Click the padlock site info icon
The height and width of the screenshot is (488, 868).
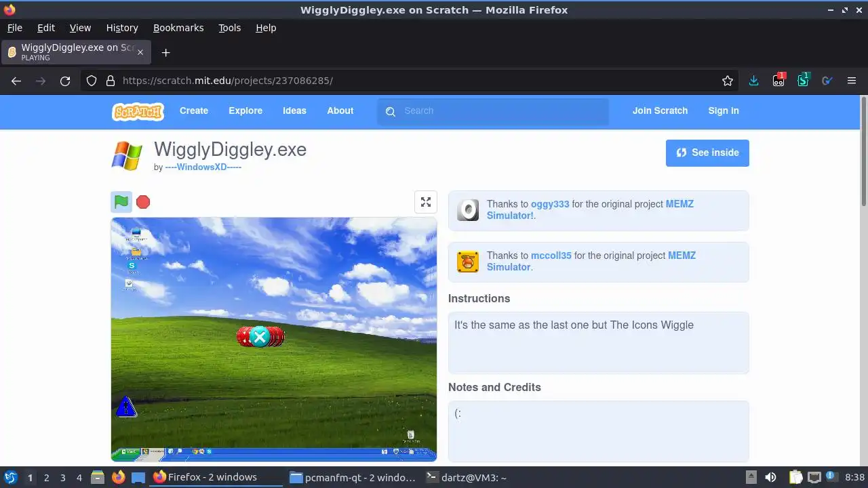(x=111, y=81)
